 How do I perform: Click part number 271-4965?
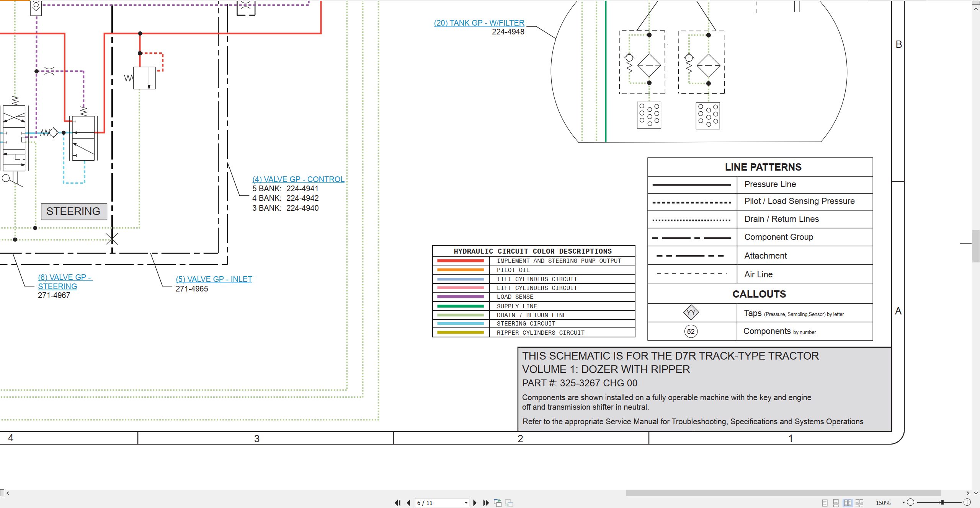(x=192, y=289)
